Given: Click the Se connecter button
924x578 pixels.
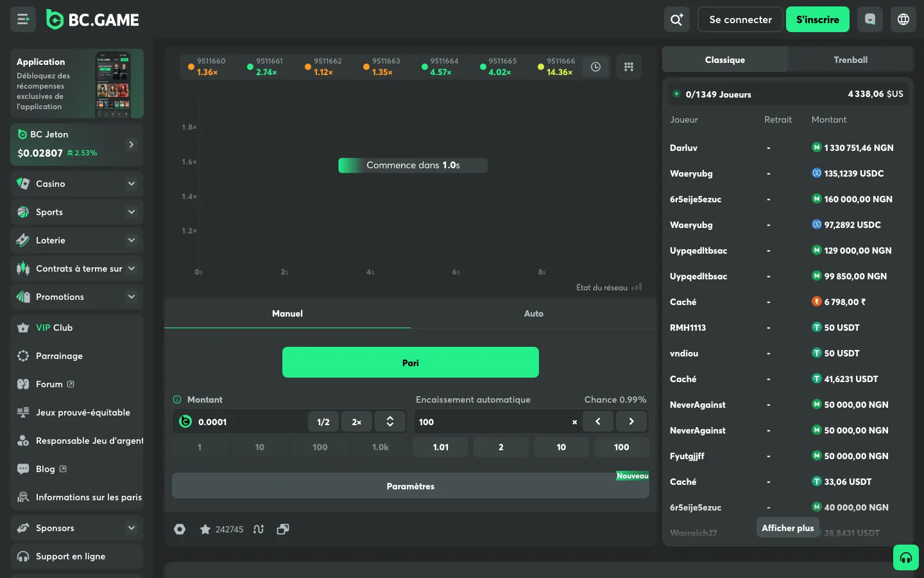Looking at the screenshot, I should (740, 19).
